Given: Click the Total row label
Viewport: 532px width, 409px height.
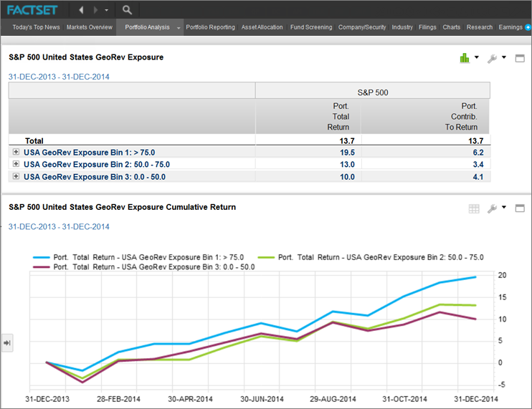Looking at the screenshot, I should click(34, 140).
